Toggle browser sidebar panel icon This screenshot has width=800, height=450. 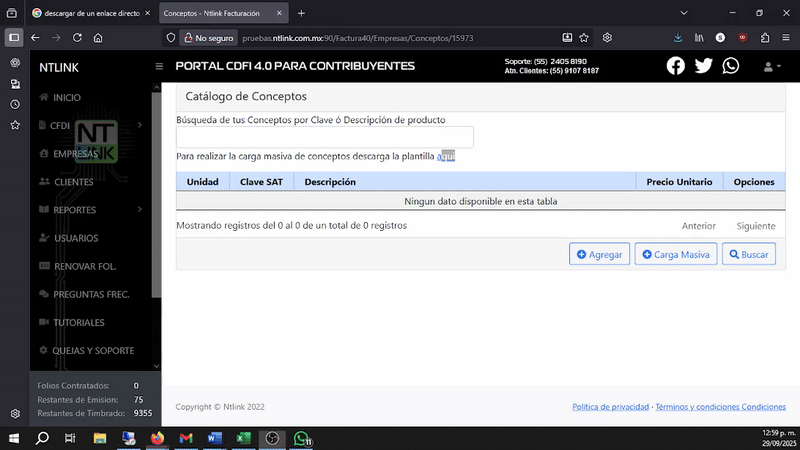tap(14, 38)
